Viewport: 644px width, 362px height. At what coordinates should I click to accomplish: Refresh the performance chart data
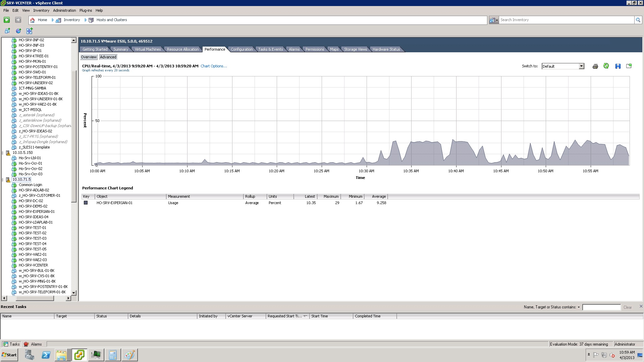click(606, 66)
